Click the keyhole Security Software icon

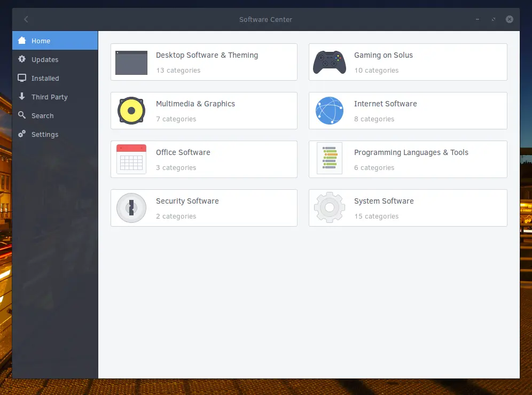131,208
